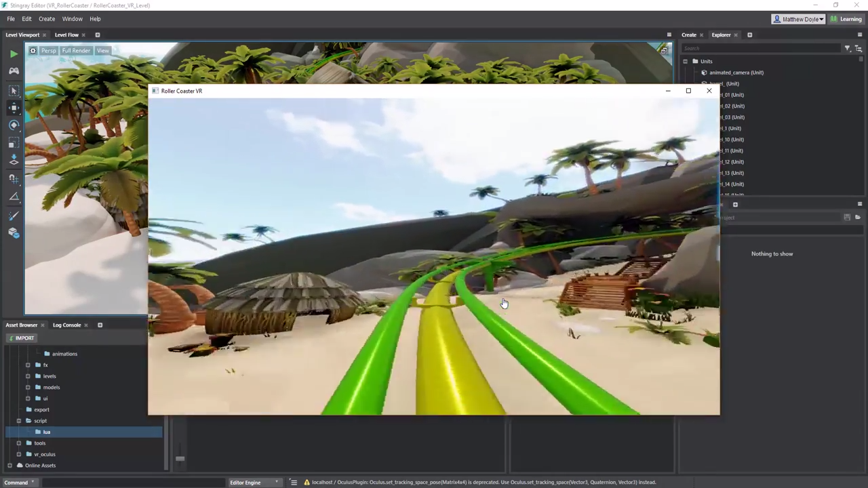This screenshot has height=488, width=868.
Task: Select animated_camera (Unit) in the Explorer
Action: tap(736, 73)
